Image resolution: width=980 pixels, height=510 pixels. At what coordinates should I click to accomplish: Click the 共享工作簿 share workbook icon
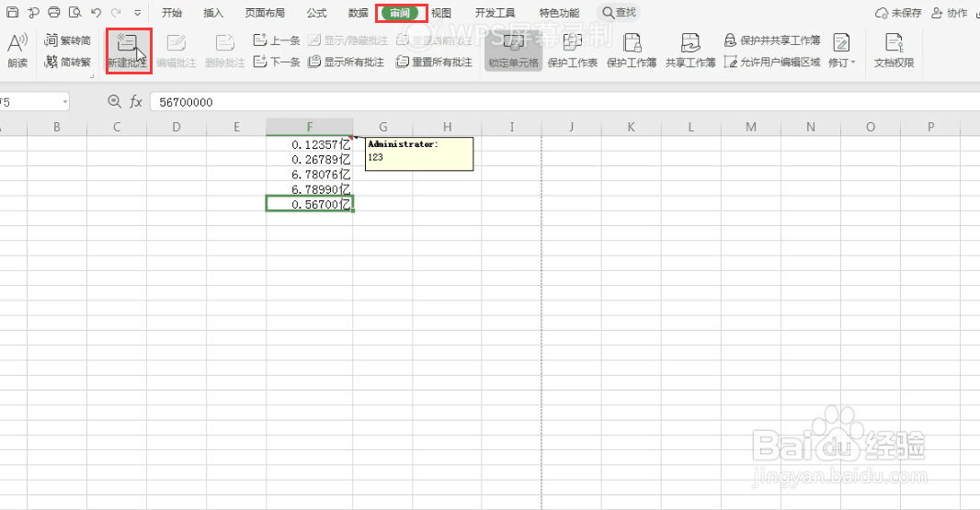tap(690, 50)
